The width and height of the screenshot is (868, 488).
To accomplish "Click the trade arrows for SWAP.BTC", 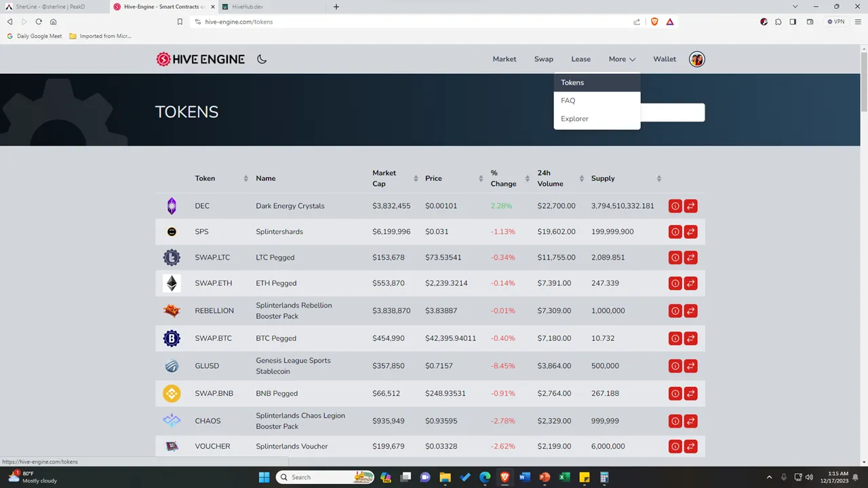I will point(690,338).
